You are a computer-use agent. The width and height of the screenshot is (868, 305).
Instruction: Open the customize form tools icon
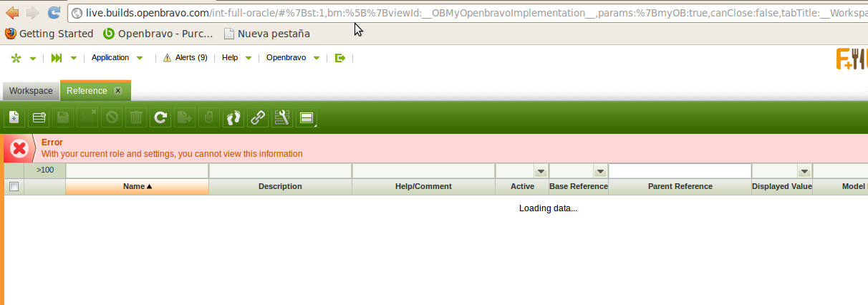(x=282, y=117)
